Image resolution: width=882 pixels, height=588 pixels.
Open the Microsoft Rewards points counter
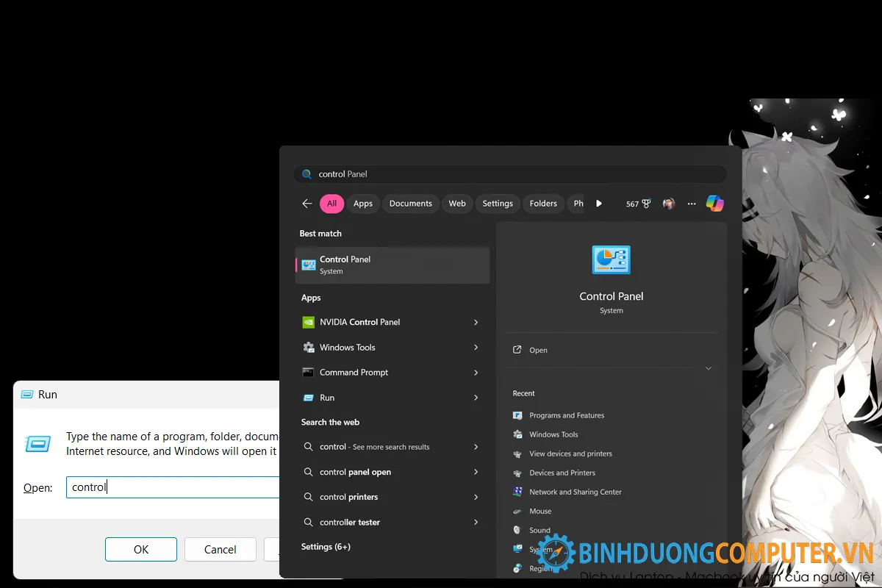(x=638, y=204)
